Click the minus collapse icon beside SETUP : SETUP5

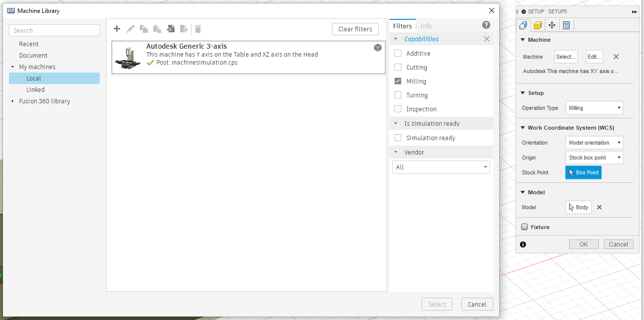pyautogui.click(x=523, y=11)
